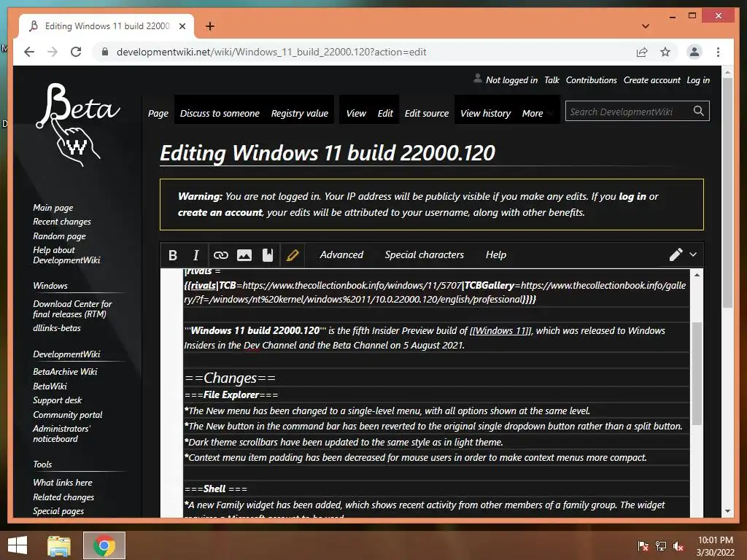Select the Edit tab

click(x=385, y=113)
